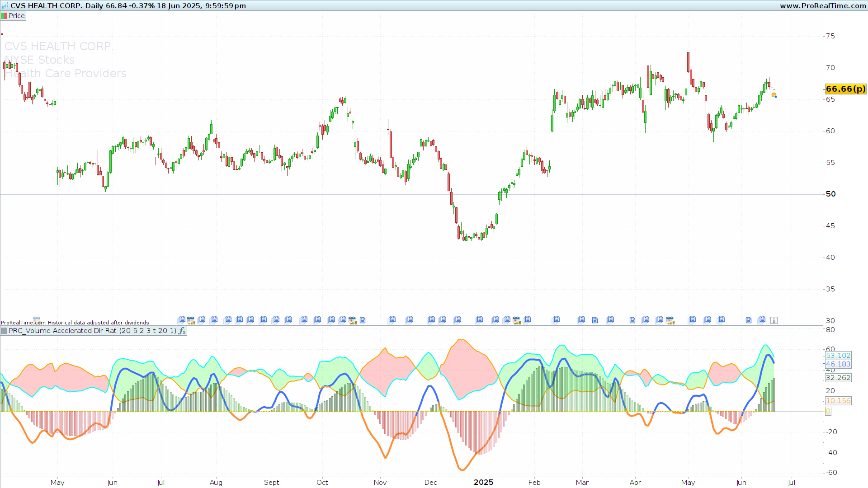The height and width of the screenshot is (488, 868).
Task: Open the single news document in early April
Action: click(632, 321)
